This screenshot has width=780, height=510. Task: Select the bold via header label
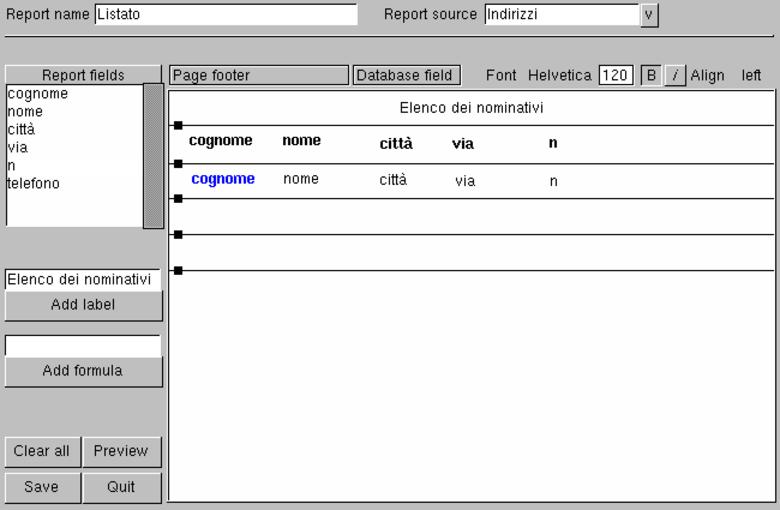(x=463, y=144)
